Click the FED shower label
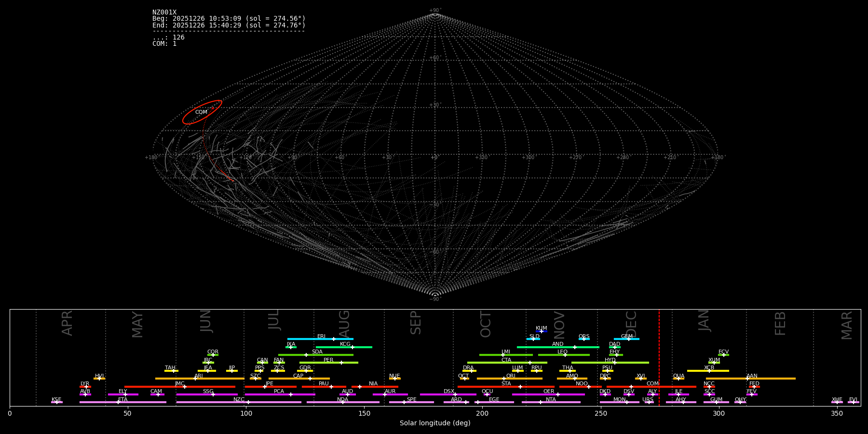The width and height of the screenshot is (868, 434). [754, 384]
